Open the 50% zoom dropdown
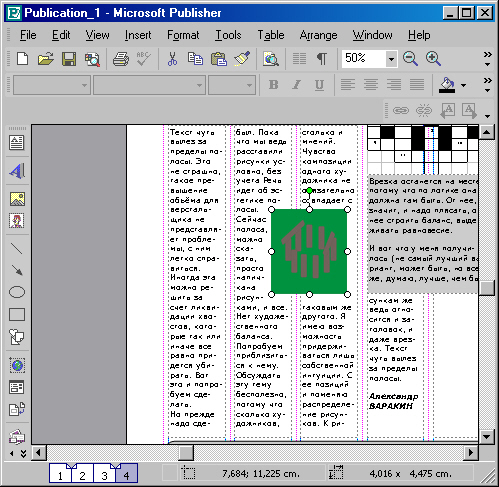 click(391, 59)
